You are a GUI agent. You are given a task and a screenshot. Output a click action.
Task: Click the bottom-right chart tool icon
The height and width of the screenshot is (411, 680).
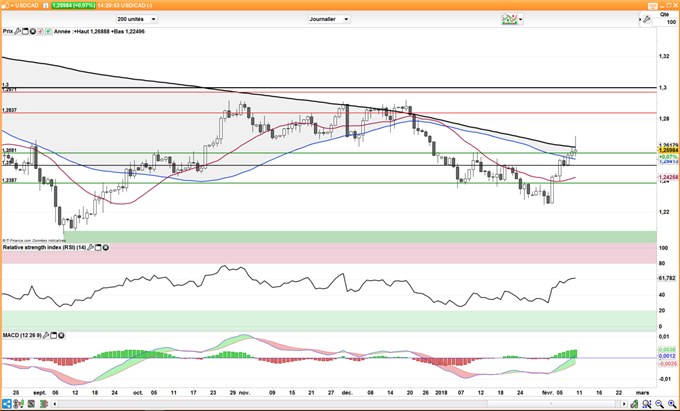click(634, 404)
